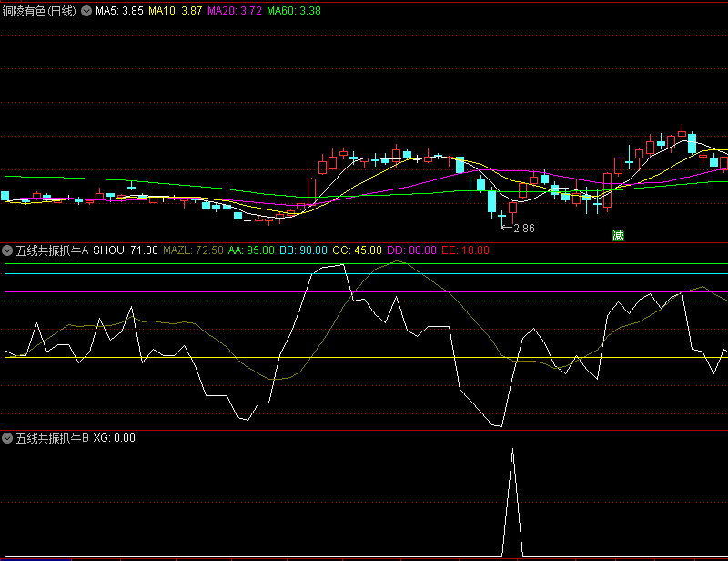Image resolution: width=728 pixels, height=561 pixels.
Task: Select the yellow CC: 45.00 label
Action: pyautogui.click(x=357, y=250)
